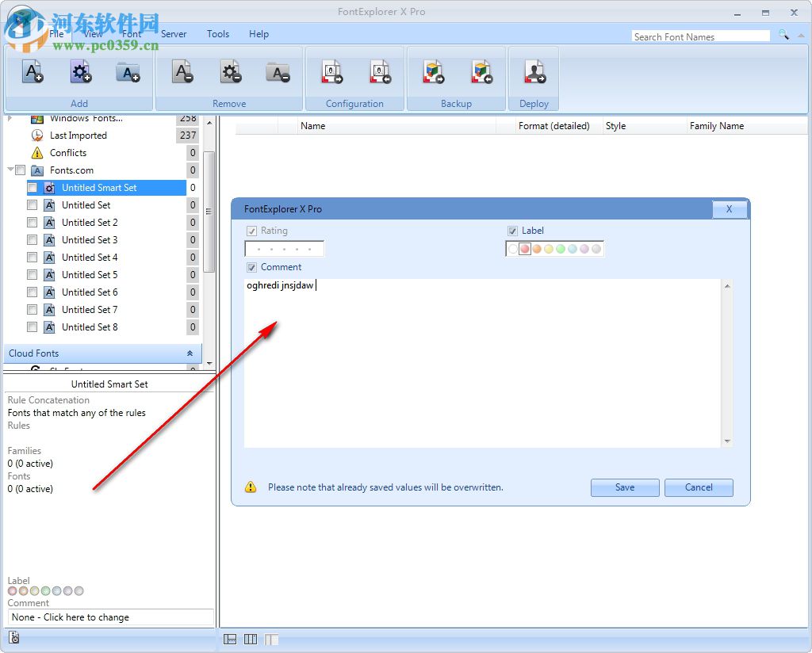
Task: Expand the Windows Fonts tree arrow
Action: 10,119
